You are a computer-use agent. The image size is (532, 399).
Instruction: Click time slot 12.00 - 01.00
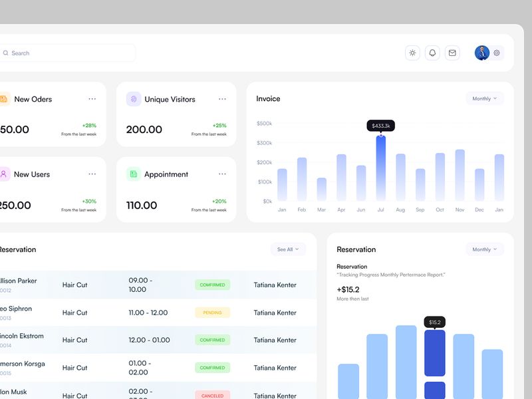tap(149, 340)
